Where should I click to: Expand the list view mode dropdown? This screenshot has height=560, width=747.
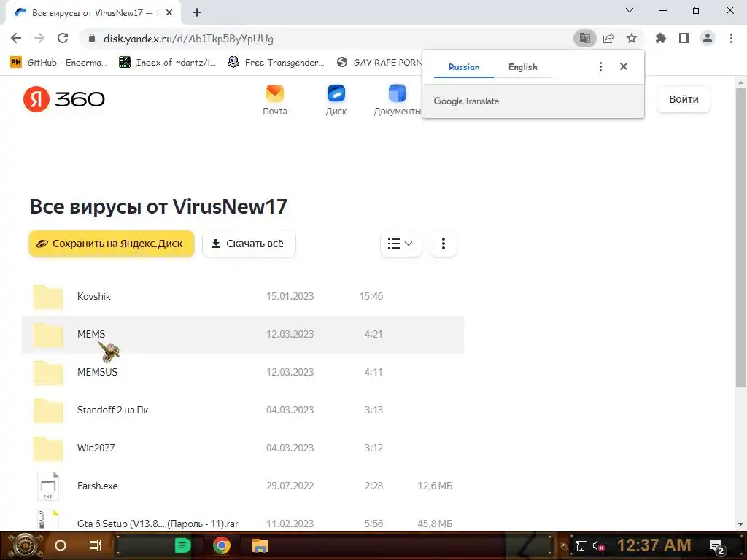[x=400, y=244]
